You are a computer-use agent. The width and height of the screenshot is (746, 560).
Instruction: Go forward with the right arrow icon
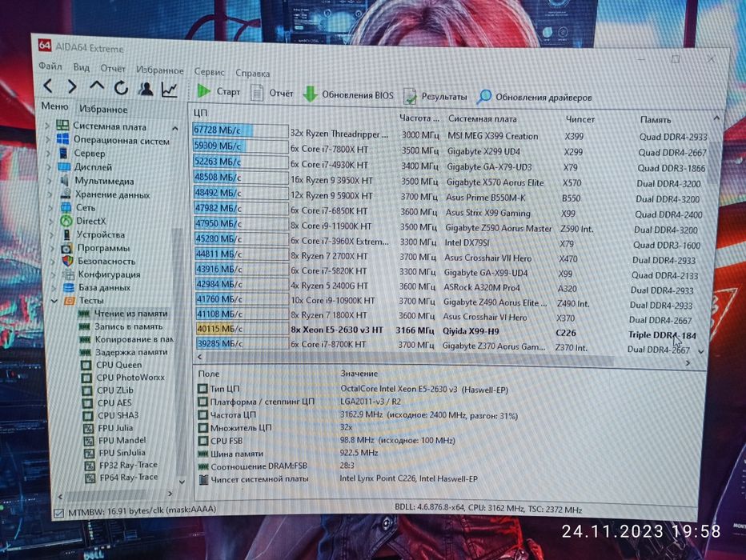pyautogui.click(x=72, y=86)
